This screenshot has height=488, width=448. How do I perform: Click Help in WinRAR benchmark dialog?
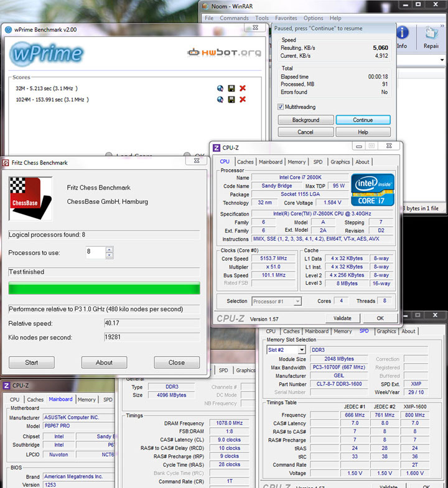(363, 132)
